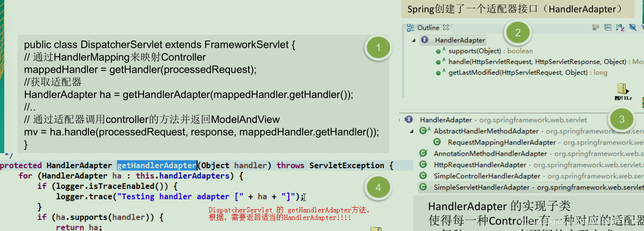Select HandlerAdapter root in type hierarchy
Viewport: 644px width, 231px height.
coord(446,120)
